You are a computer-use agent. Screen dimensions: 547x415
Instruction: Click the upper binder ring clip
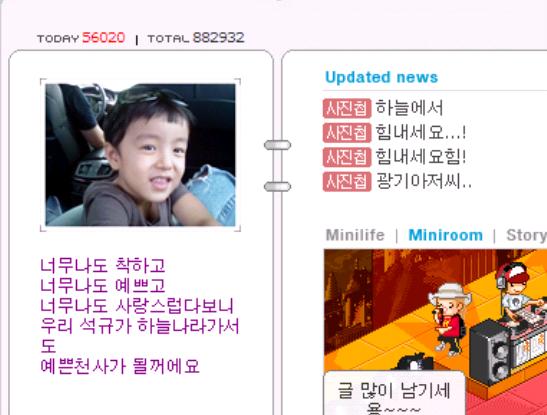tap(277, 145)
